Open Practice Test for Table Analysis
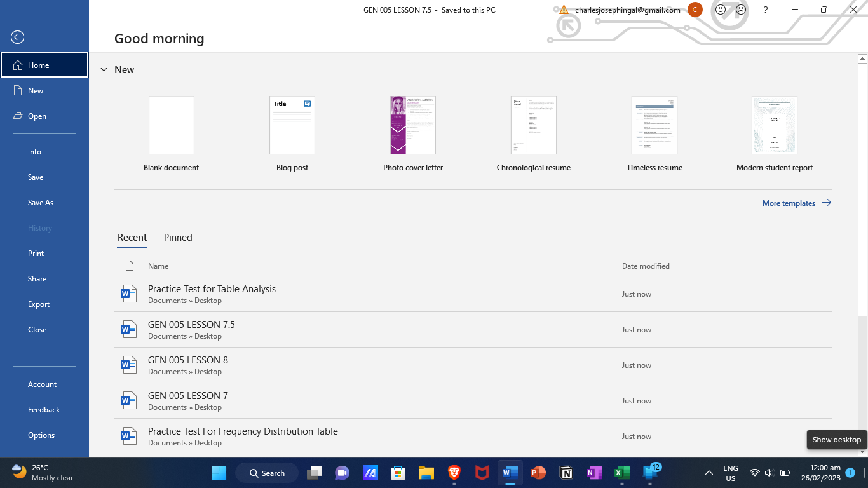This screenshot has width=868, height=488. pos(473,294)
